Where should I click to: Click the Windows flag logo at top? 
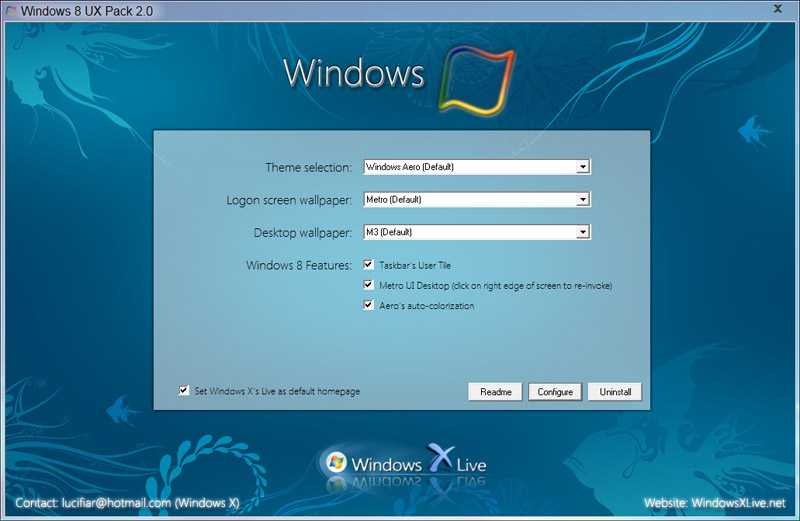pos(476,80)
